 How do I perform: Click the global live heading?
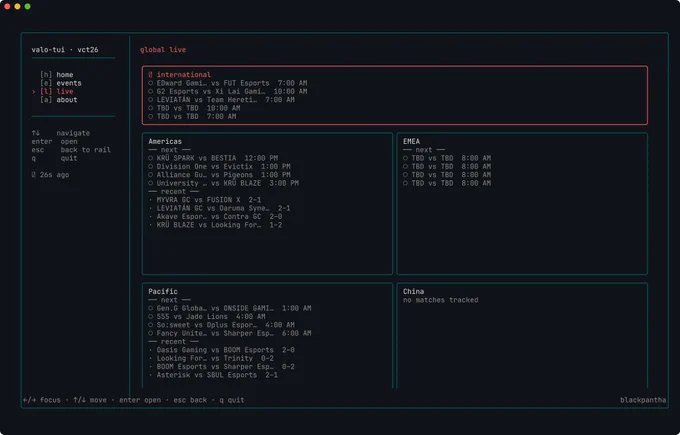coord(163,49)
